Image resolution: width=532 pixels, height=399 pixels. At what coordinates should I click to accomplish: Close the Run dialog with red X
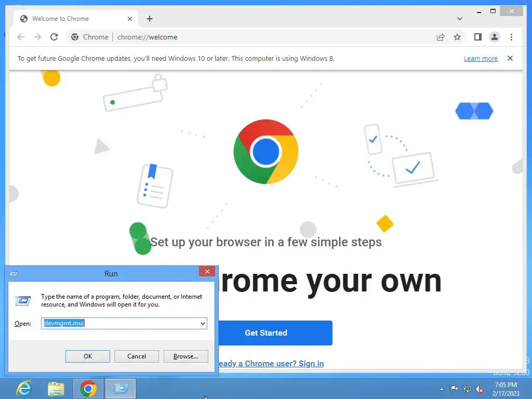(x=207, y=271)
